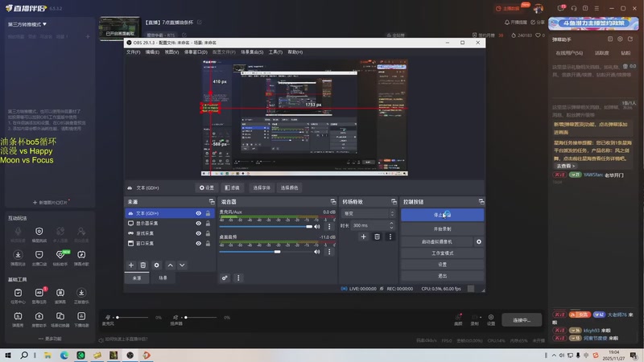Open OBS 文件(F) menu
644x362 pixels.
[x=133, y=52]
